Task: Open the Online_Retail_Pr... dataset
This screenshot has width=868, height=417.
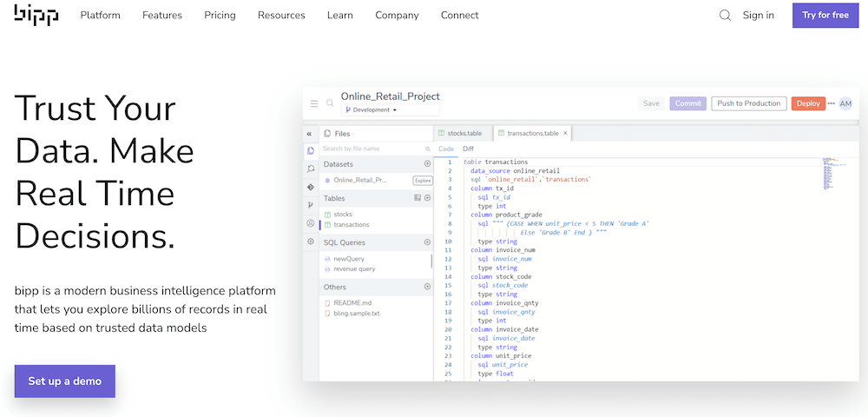Action: pyautogui.click(x=360, y=181)
